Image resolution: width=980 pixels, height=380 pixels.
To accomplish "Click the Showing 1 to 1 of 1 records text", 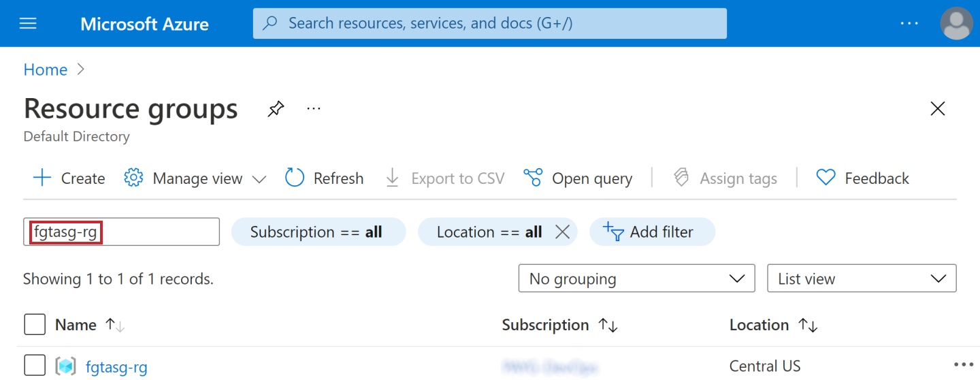I will click(118, 279).
